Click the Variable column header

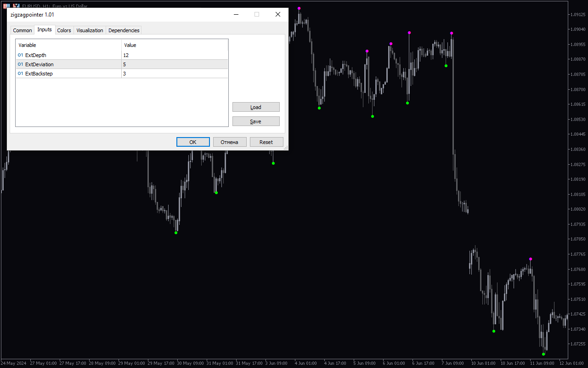point(69,45)
